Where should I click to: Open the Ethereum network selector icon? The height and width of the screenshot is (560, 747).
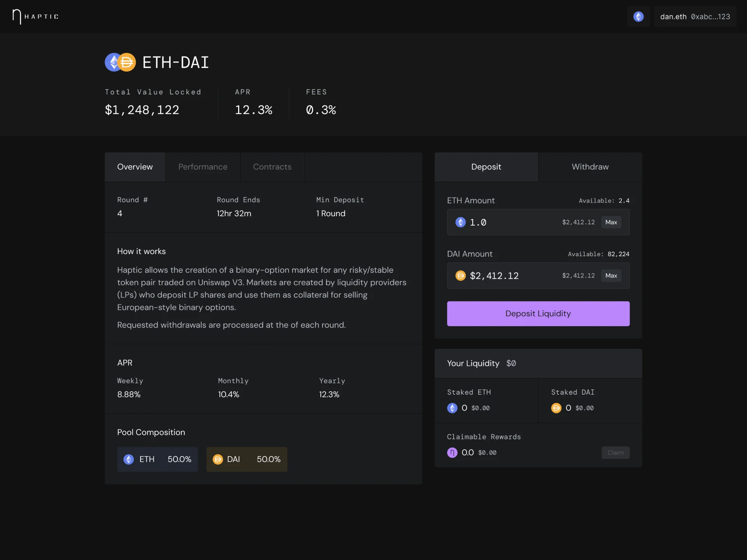[638, 16]
